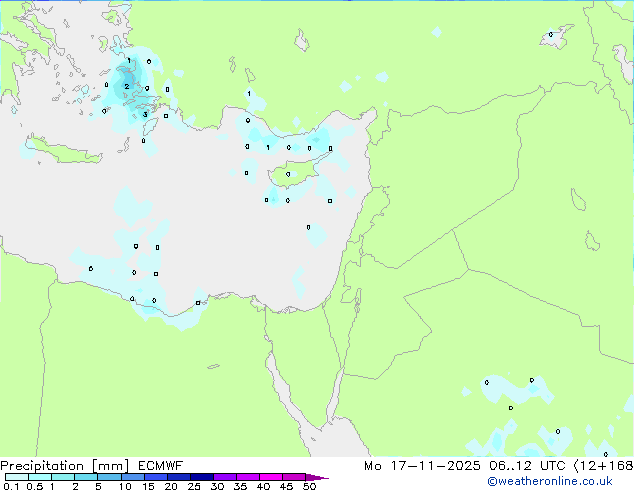This screenshot has height=490, width=634.
Task: Click the 0.1–0.5 mm legend swatch
Action: [17, 477]
